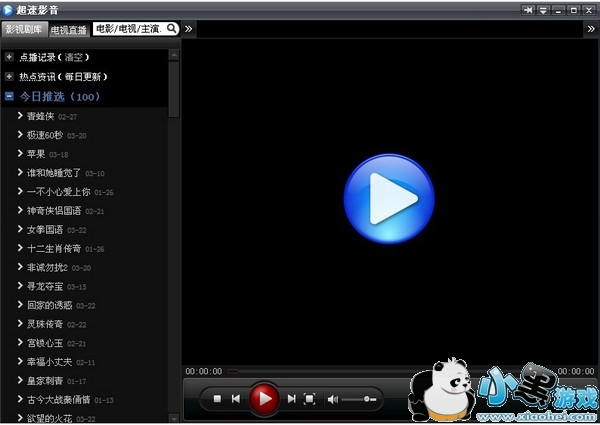Image resolution: width=600 pixels, height=425 pixels.
Task: Open 寻龙夺宝 from the list
Action: point(45,286)
